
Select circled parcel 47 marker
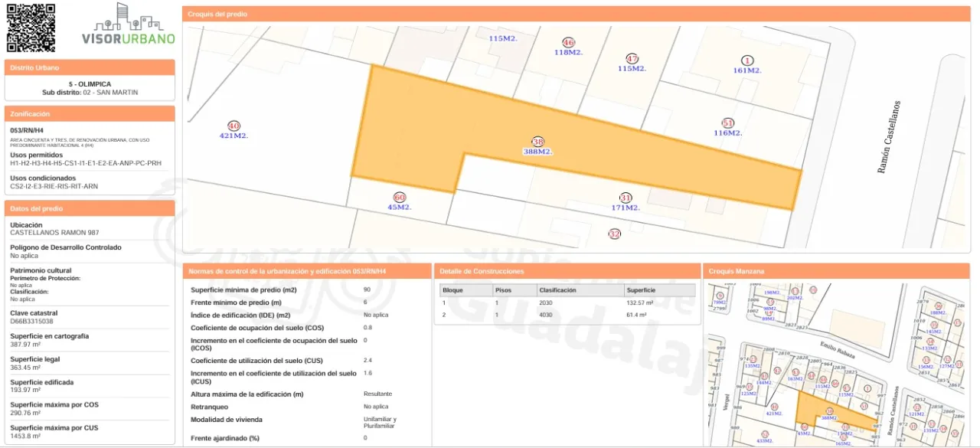tap(632, 59)
